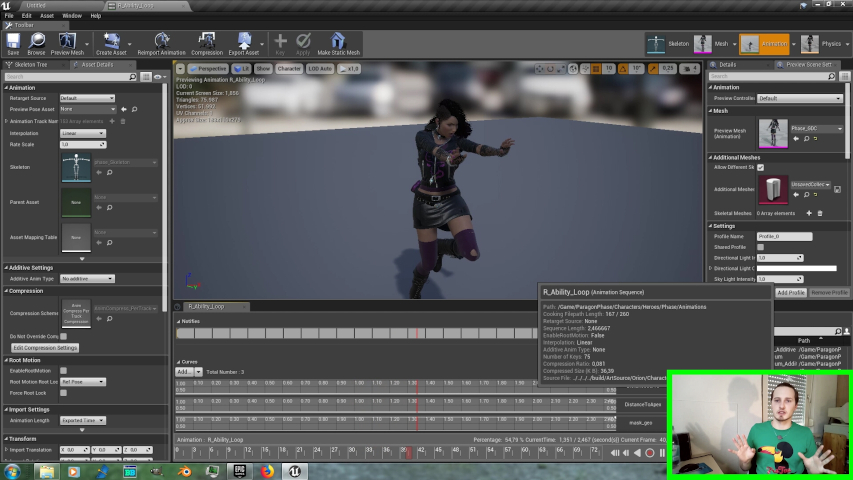Click search icon in left Asset Details panel

tap(132, 77)
